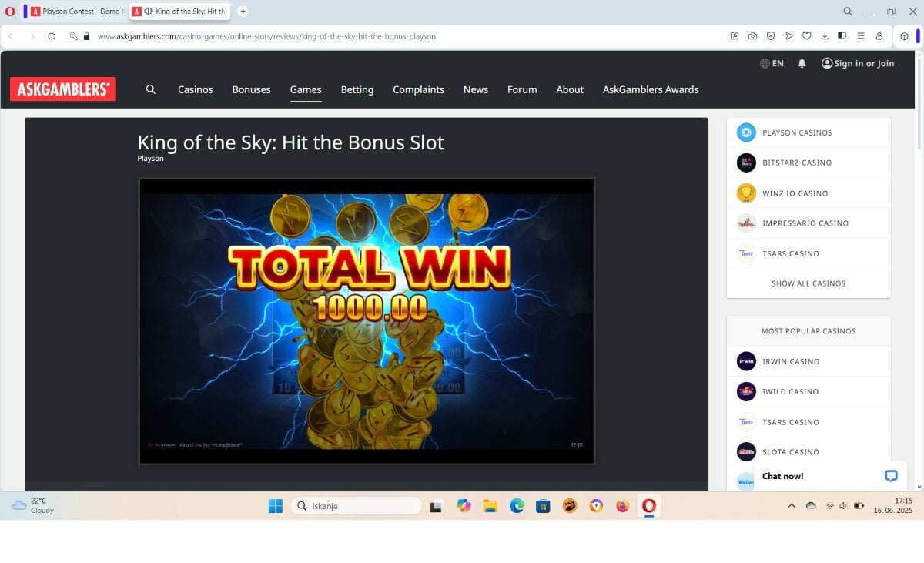This screenshot has width=924, height=563.
Task: Open a new browser tab
Action: pos(243,12)
